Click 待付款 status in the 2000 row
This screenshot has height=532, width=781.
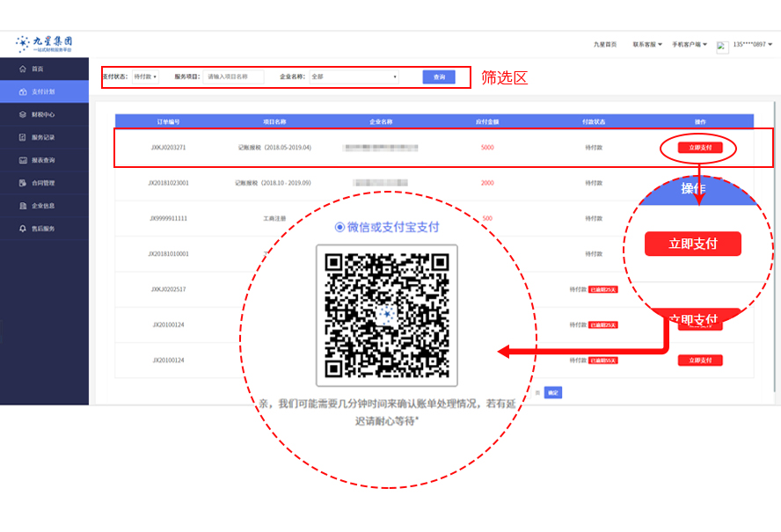click(x=594, y=183)
